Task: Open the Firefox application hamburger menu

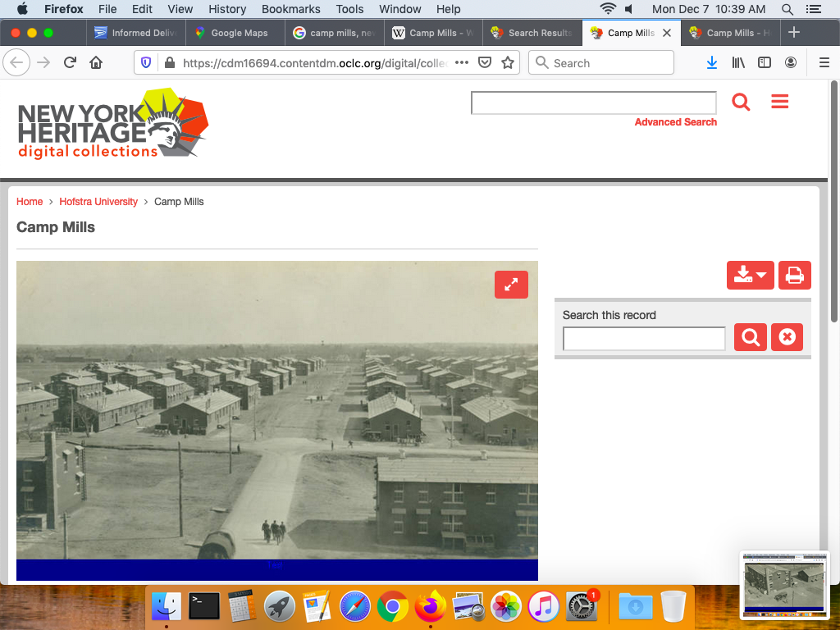Action: pyautogui.click(x=824, y=63)
